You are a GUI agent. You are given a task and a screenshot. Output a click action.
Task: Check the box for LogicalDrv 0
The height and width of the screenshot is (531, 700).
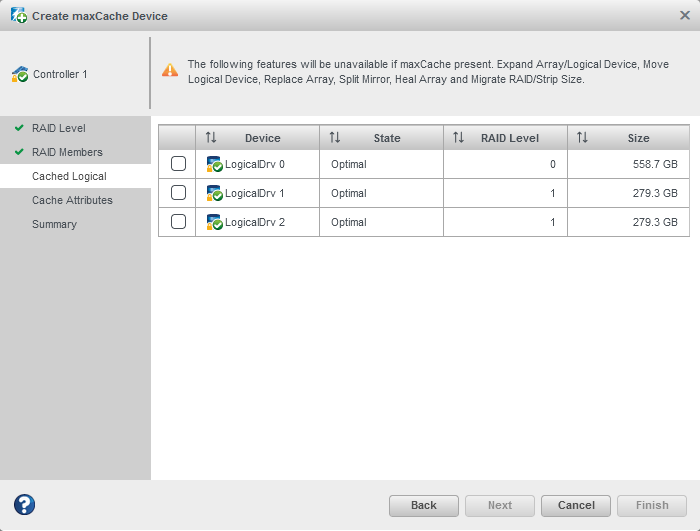coord(179,164)
